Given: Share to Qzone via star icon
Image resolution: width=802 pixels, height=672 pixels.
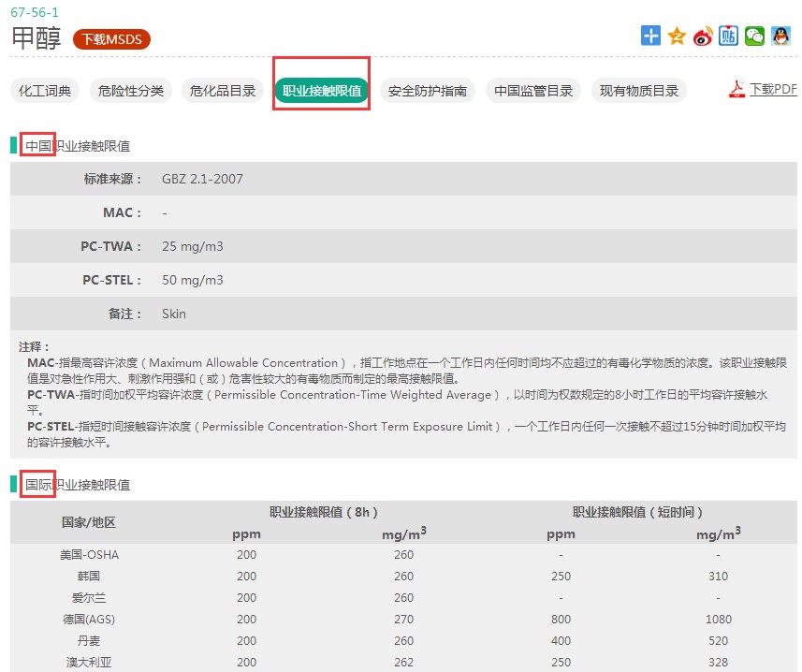Looking at the screenshot, I should [x=677, y=36].
